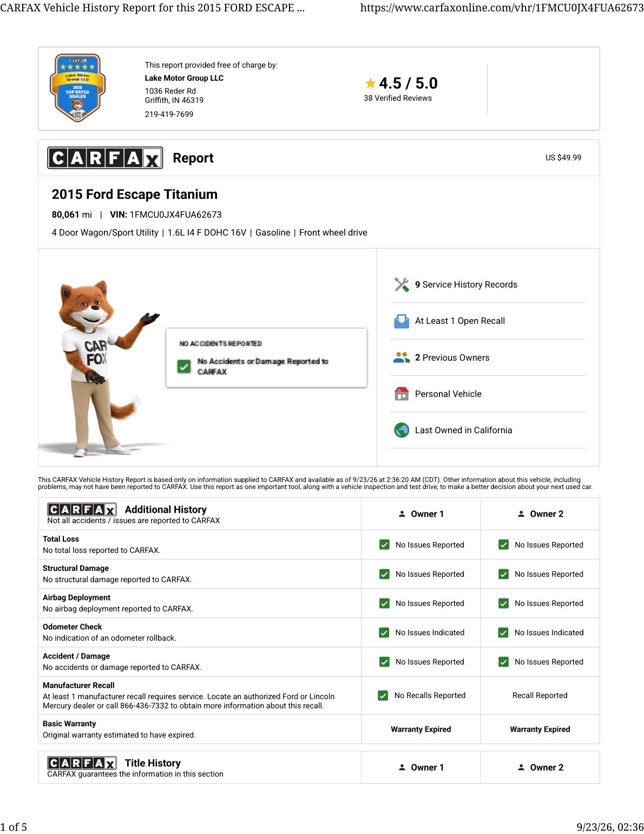644x834 pixels.
Task: Click Total Loss check for Owner 1
Action: click(384, 545)
